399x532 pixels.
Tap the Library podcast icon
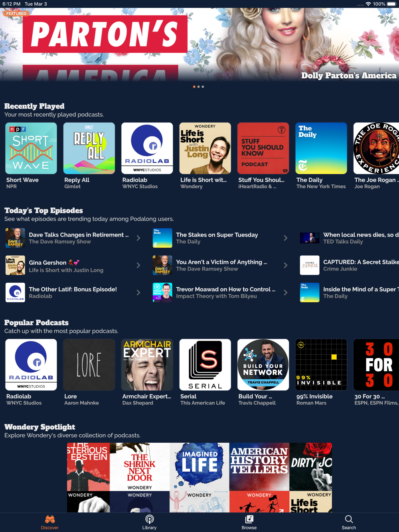pyautogui.click(x=150, y=519)
